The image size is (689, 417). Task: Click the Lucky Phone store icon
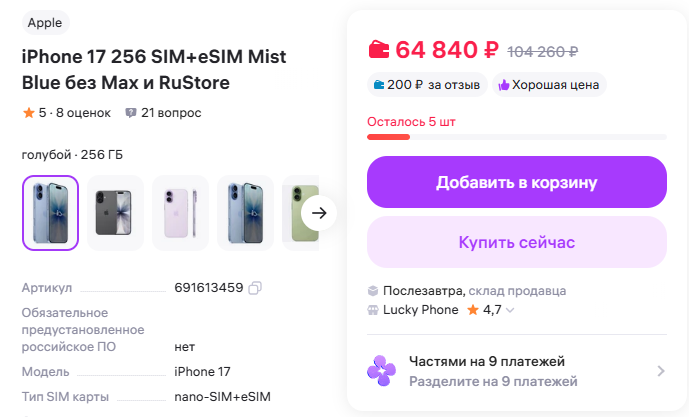coord(374,310)
